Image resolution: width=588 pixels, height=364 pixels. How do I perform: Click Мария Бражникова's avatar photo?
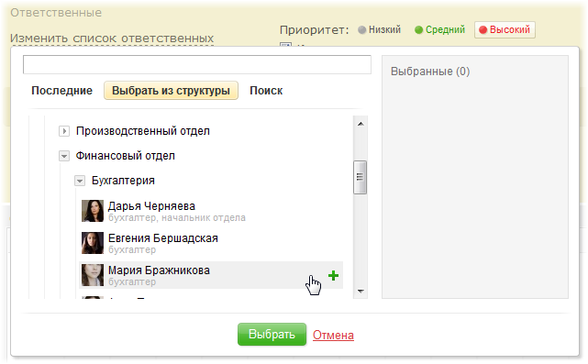(x=93, y=275)
